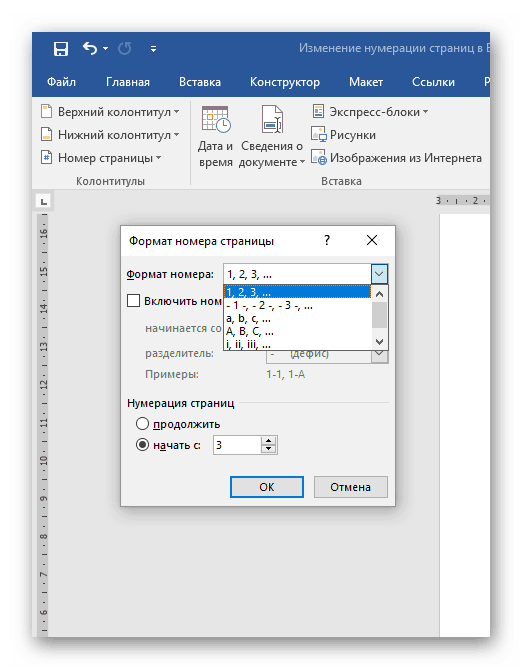Select the начать с radio button

142,445
